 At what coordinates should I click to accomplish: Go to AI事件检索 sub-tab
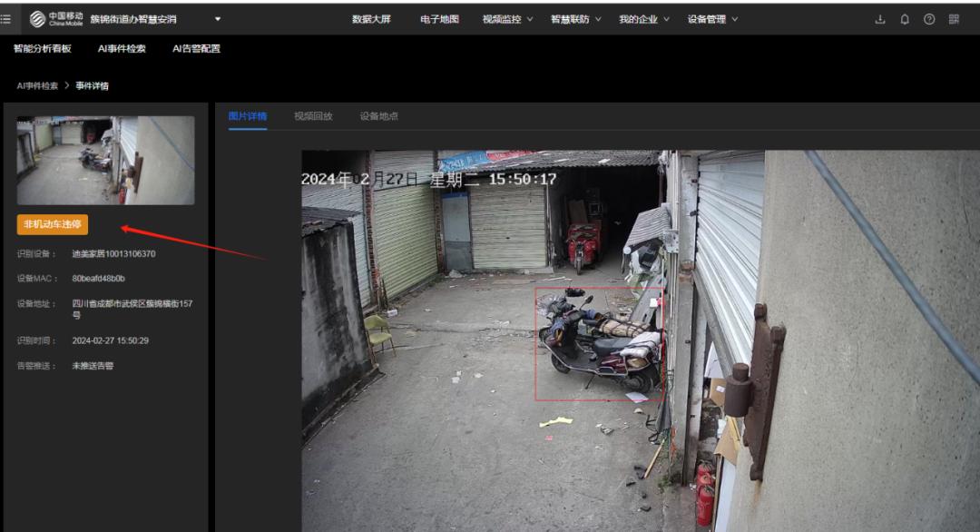coord(122,49)
